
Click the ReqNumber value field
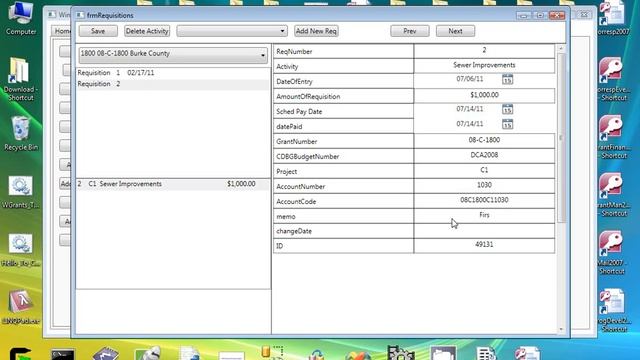[484, 51]
